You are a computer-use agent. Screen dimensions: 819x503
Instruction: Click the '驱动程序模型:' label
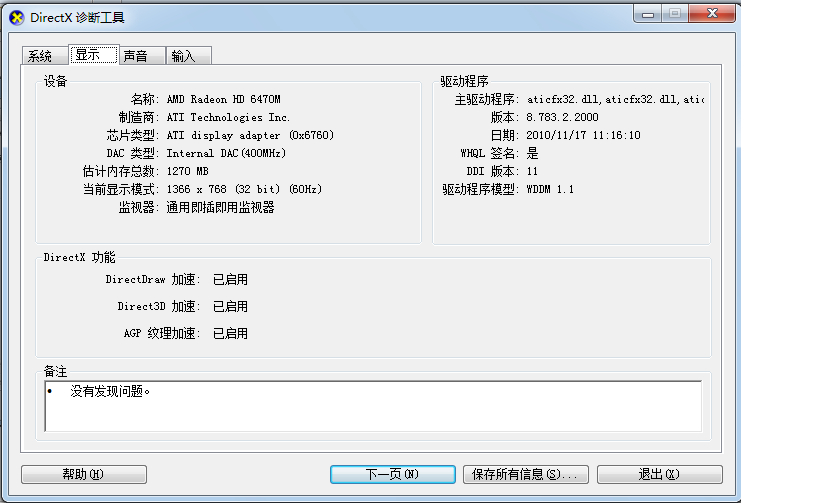pyautogui.click(x=481, y=189)
